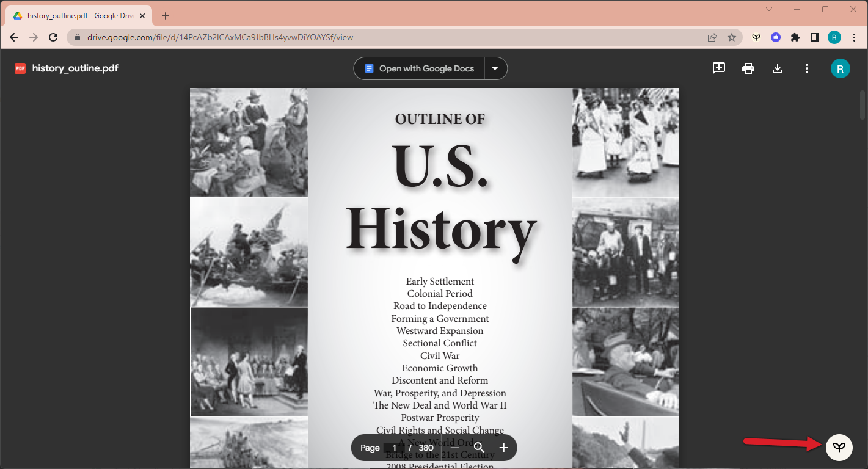The height and width of the screenshot is (469, 868).
Task: Reload the current page
Action: [x=53, y=37]
